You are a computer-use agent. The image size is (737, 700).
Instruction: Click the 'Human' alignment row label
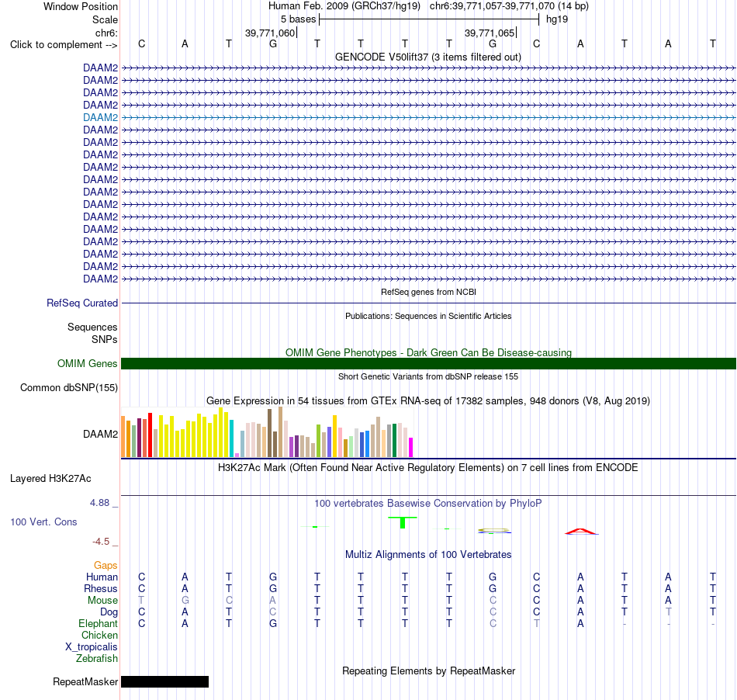pos(102,577)
